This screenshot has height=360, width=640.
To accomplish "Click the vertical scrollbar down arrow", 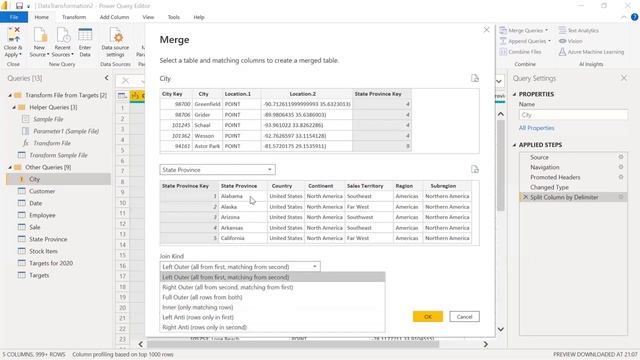I will click(501, 329).
